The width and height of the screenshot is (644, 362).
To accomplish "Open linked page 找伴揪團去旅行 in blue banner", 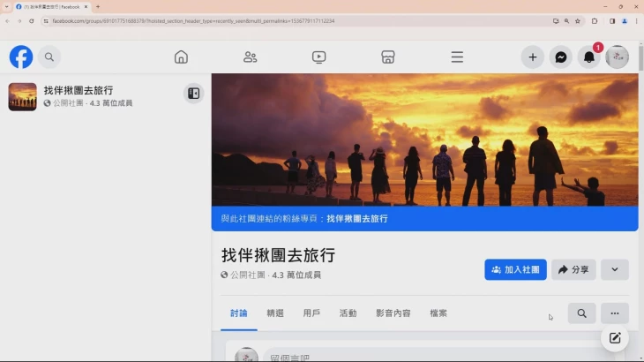I will pos(357,219).
